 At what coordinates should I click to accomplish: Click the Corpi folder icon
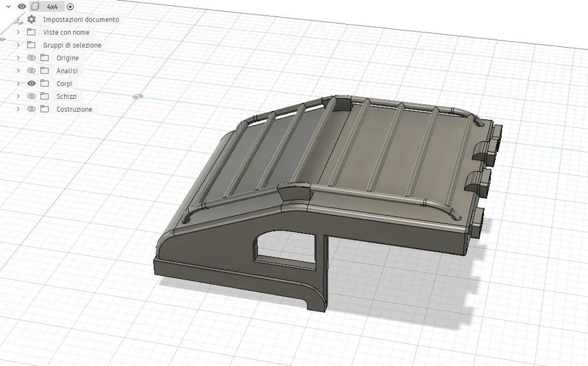click(x=45, y=84)
